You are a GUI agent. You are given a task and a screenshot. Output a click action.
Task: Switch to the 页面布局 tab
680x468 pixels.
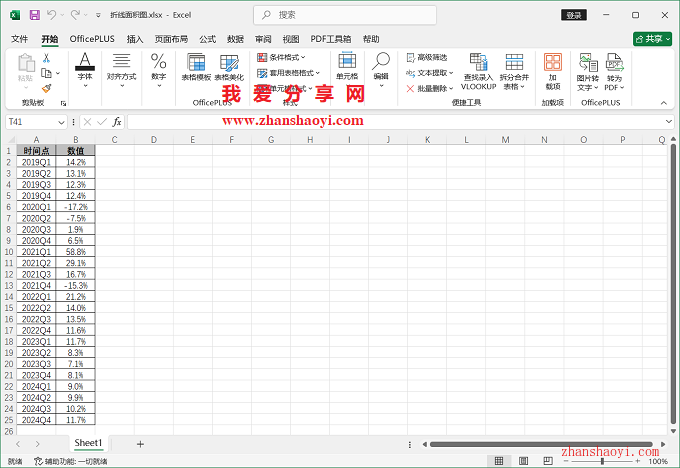tap(171, 39)
